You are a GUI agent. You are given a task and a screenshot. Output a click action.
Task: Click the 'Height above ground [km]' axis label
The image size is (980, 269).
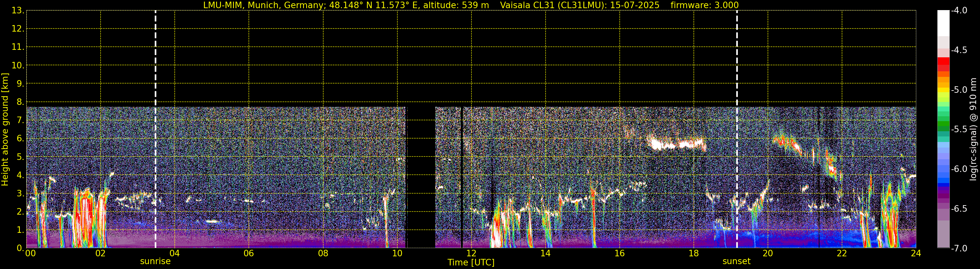(5, 130)
